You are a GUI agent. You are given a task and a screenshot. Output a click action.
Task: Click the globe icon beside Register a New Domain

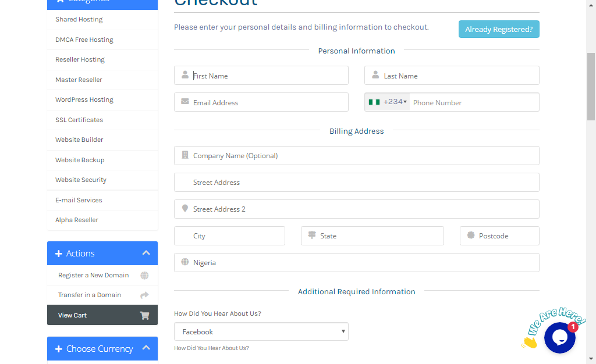(x=144, y=276)
